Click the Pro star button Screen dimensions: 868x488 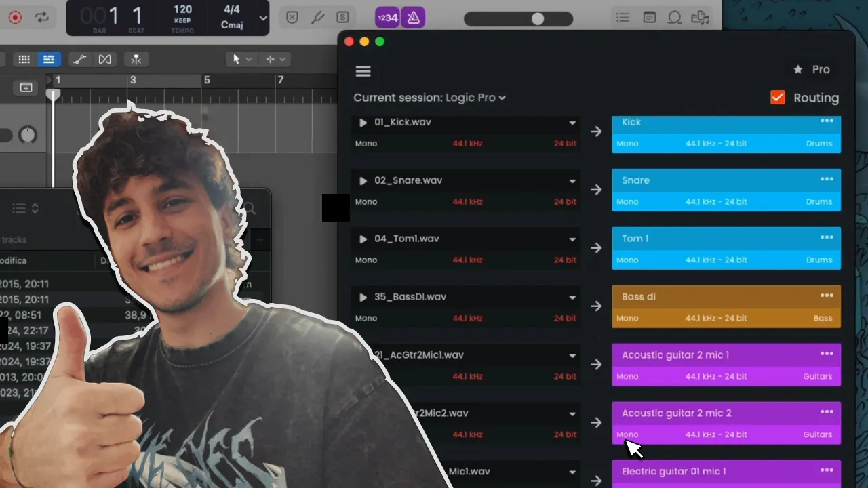(x=812, y=69)
